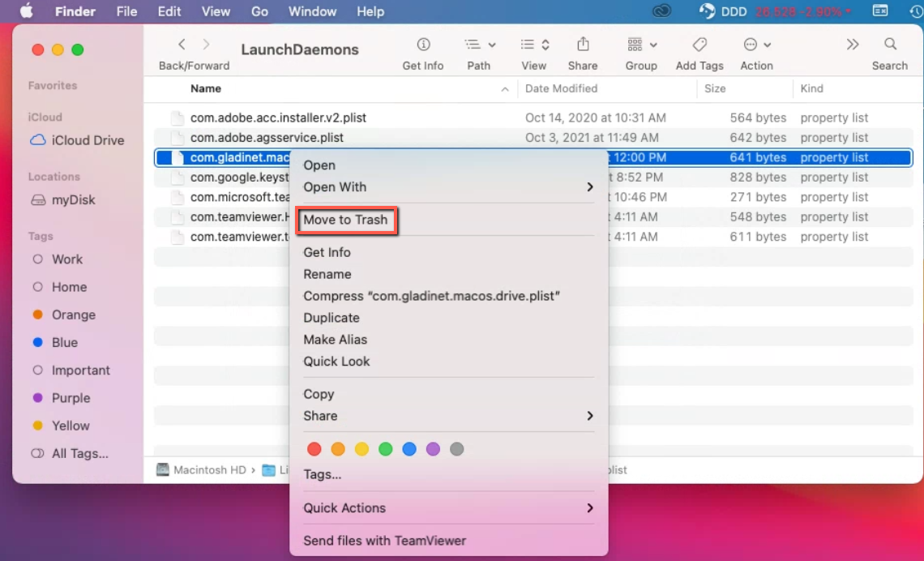The height and width of the screenshot is (561, 924).
Task: Show more toolbar items with double chevron
Action: pos(852,45)
